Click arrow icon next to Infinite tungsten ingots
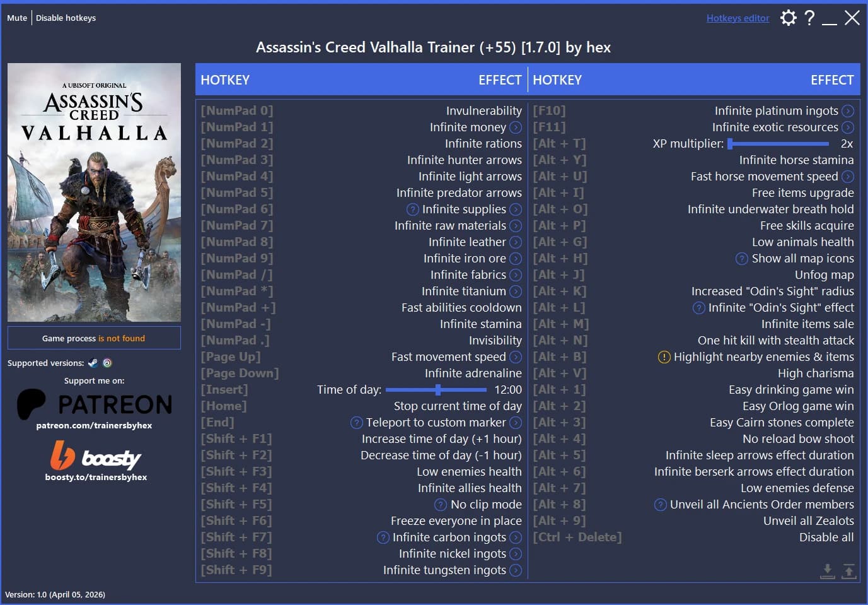868x605 pixels. pyautogui.click(x=516, y=570)
